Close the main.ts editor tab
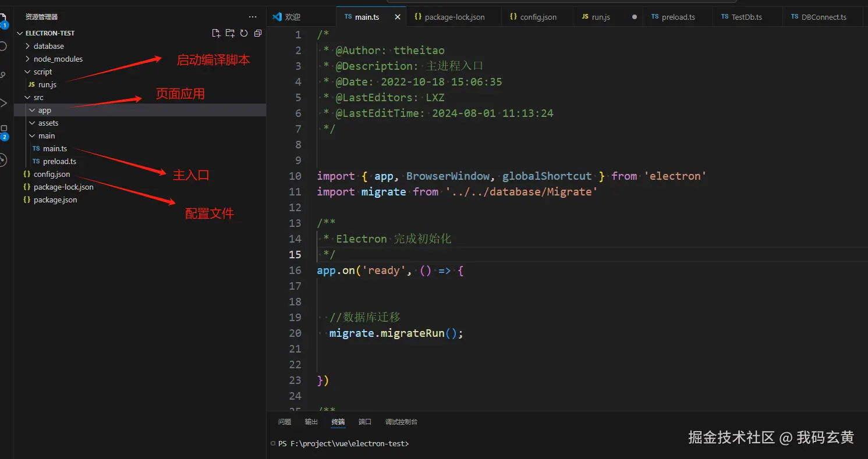The height and width of the screenshot is (459, 868). pyautogui.click(x=398, y=17)
